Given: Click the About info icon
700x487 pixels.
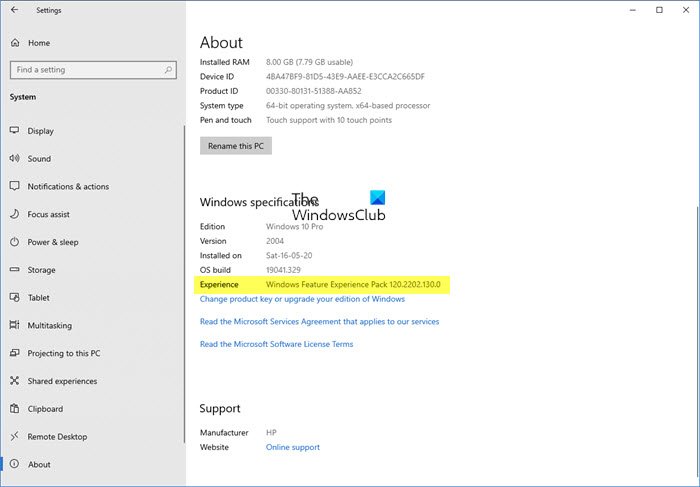Looking at the screenshot, I should [x=15, y=464].
